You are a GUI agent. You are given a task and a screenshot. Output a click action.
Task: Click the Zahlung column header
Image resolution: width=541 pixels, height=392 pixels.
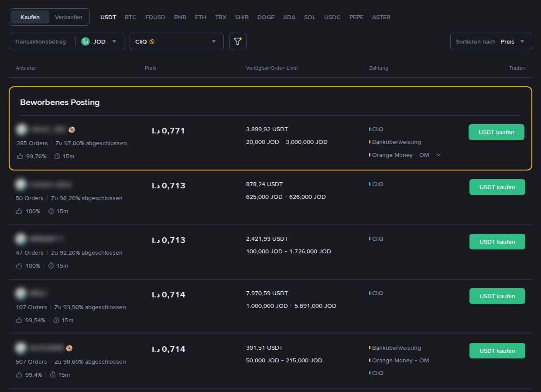click(x=379, y=68)
